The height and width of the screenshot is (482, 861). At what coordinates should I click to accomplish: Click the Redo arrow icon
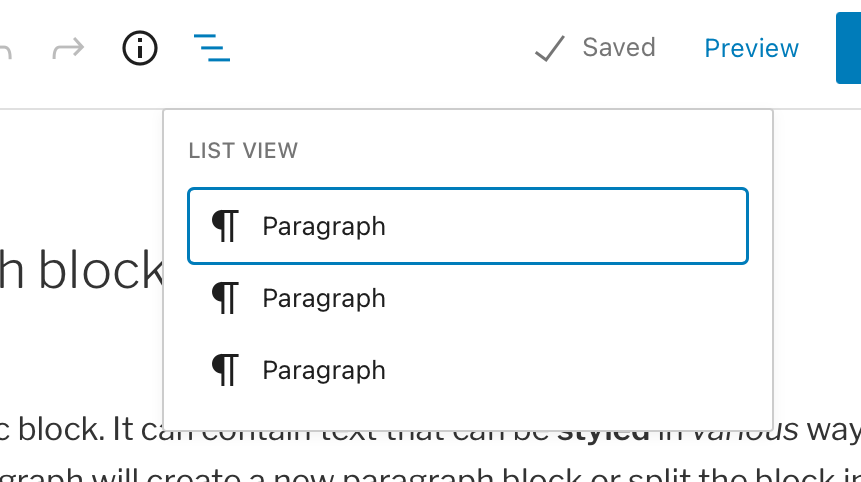click(68, 48)
